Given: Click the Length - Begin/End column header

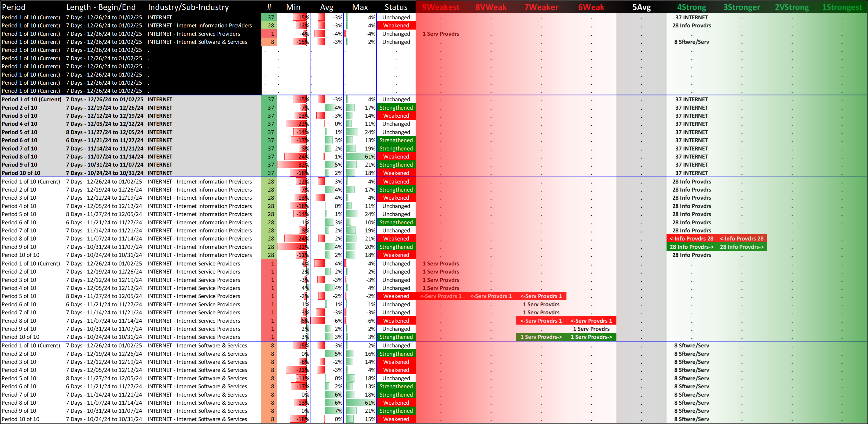Looking at the screenshot, I should [x=101, y=7].
